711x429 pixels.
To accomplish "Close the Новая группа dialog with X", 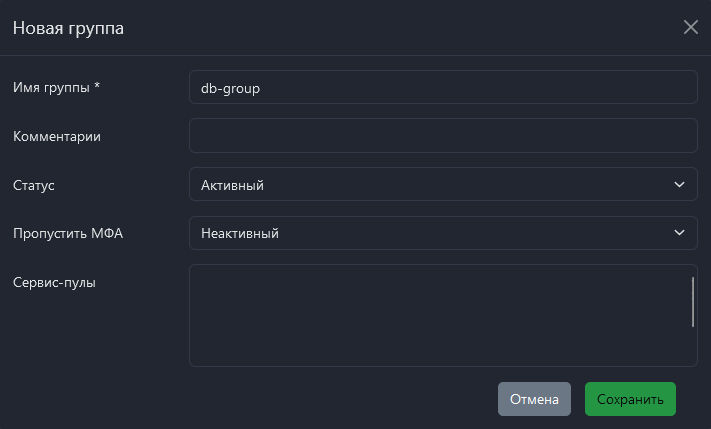I will pyautogui.click(x=690, y=27).
